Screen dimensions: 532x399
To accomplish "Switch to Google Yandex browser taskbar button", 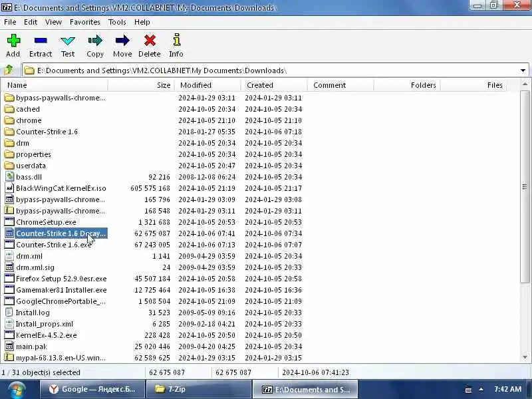I will pos(92,389).
